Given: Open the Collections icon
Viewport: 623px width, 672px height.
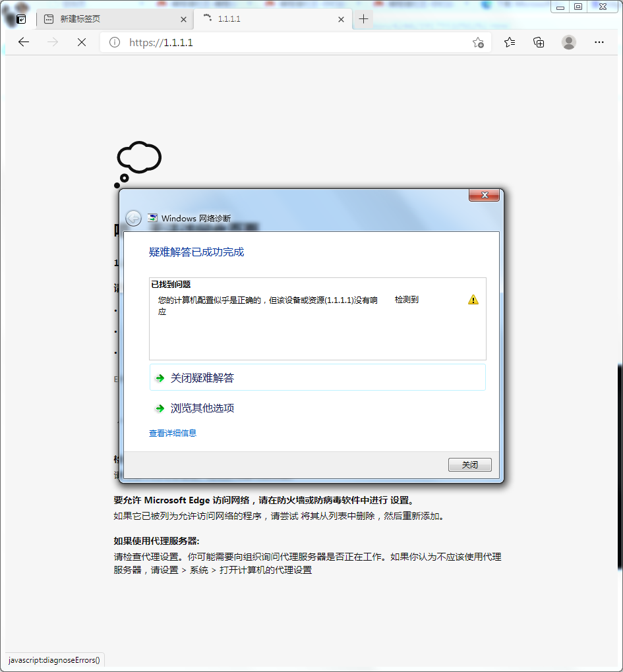Looking at the screenshot, I should [x=539, y=42].
